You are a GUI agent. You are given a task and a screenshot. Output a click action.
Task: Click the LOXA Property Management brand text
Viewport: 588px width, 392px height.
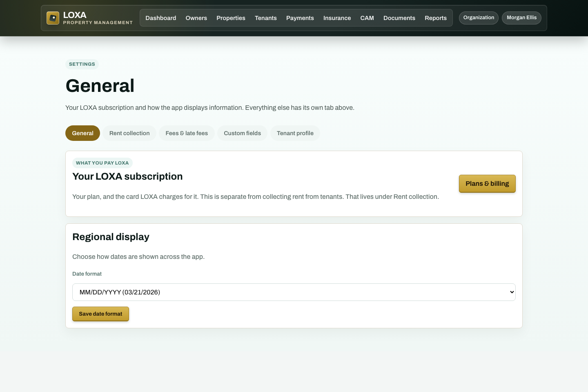(98, 18)
